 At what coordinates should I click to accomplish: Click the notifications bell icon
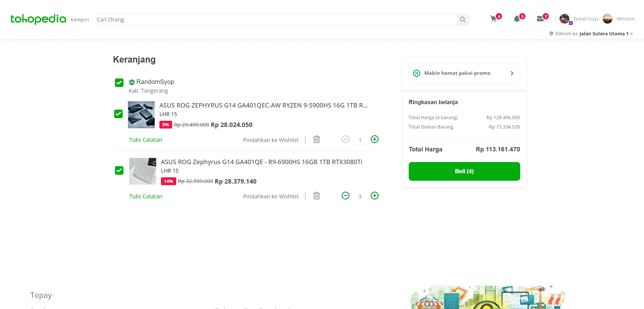pos(517,19)
